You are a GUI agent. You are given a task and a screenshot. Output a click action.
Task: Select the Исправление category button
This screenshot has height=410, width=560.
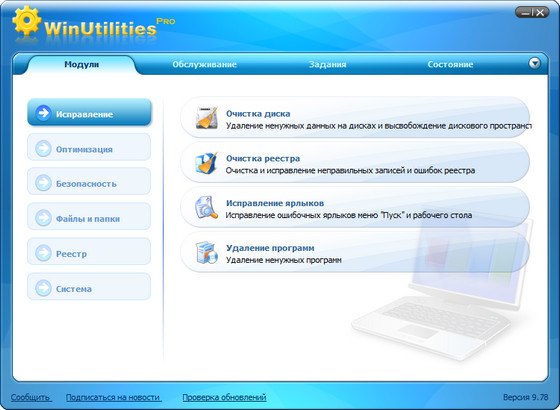click(89, 112)
